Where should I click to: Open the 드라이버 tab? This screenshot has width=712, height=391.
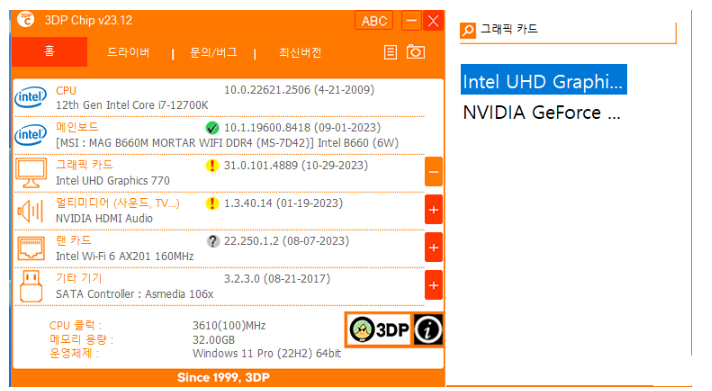[128, 53]
